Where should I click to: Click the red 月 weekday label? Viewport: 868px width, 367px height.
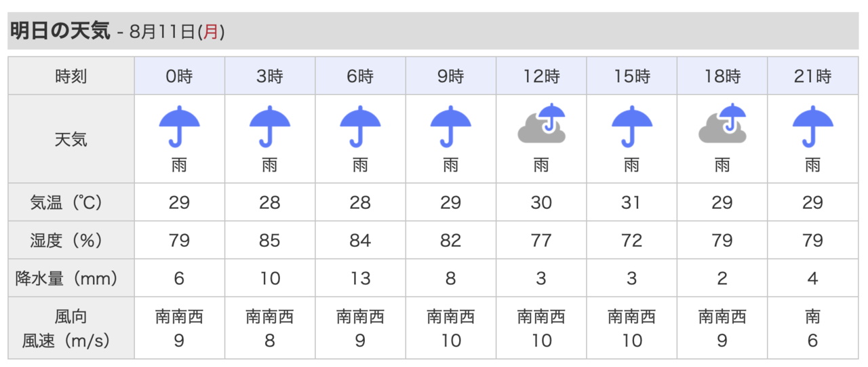(x=211, y=32)
